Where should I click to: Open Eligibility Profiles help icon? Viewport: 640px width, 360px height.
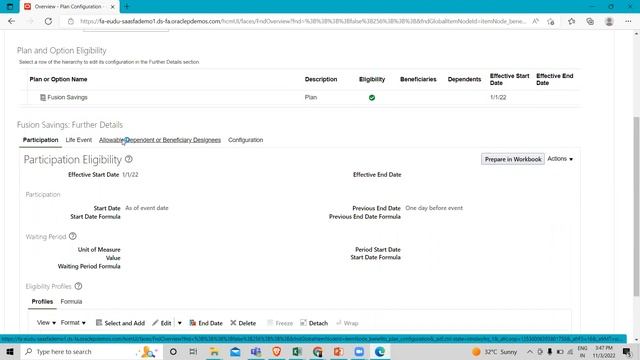click(x=78, y=286)
